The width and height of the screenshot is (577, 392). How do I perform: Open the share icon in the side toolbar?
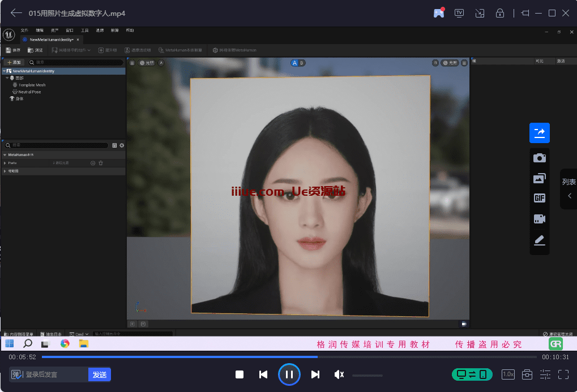pyautogui.click(x=539, y=133)
